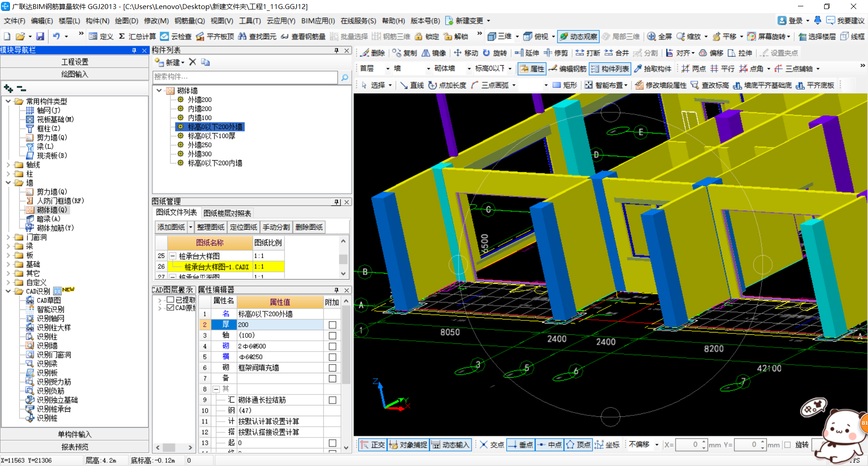Select the 删除 delete tool
This screenshot has height=466, width=868.
pyautogui.click(x=373, y=53)
